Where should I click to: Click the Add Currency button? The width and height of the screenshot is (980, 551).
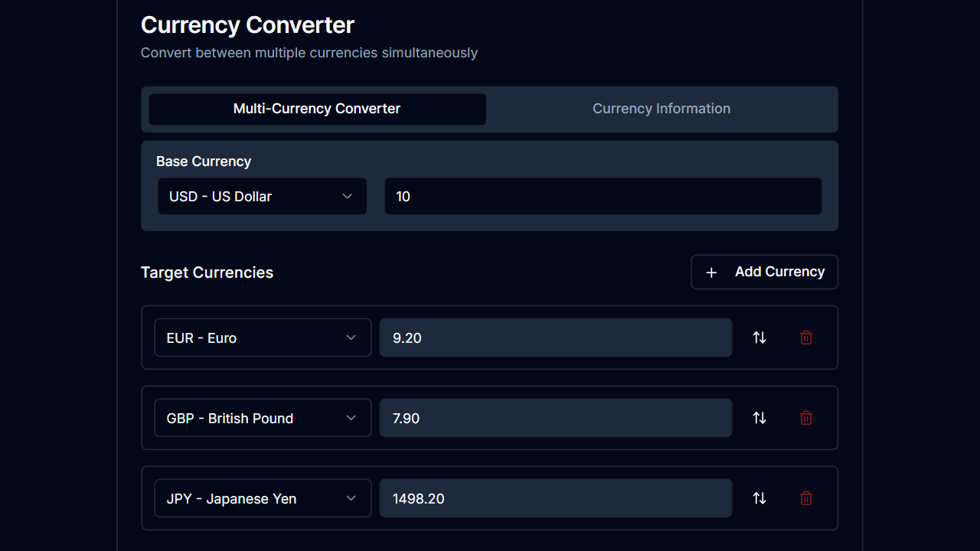click(x=764, y=272)
